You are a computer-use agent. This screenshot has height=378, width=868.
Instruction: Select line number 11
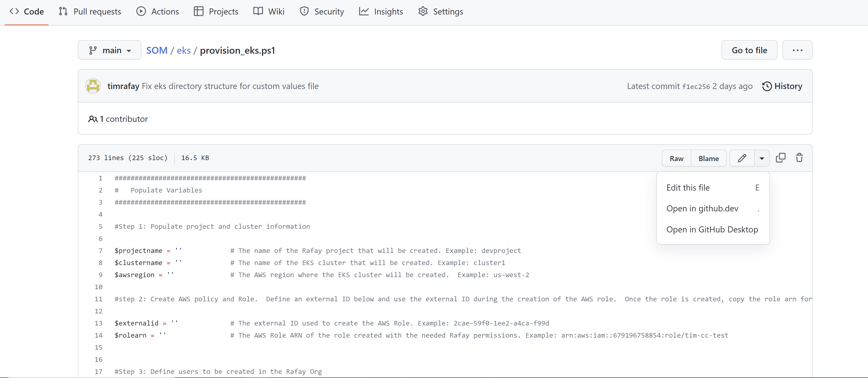pos(98,299)
